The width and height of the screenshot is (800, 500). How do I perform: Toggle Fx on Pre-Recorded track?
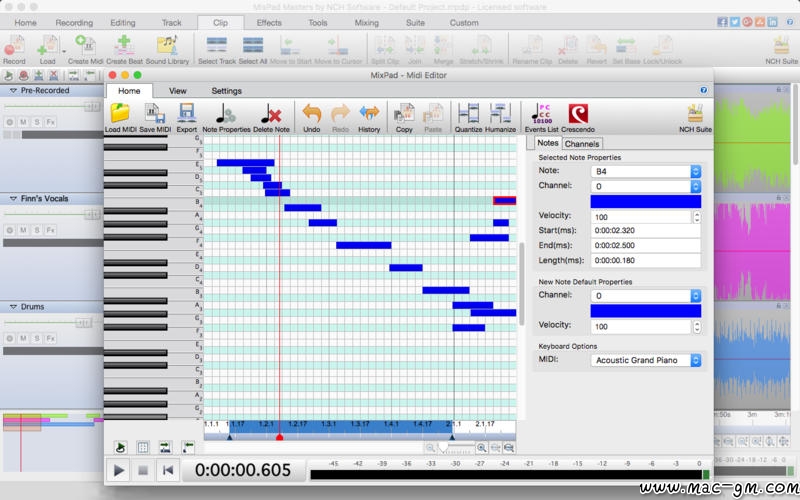click(x=51, y=122)
